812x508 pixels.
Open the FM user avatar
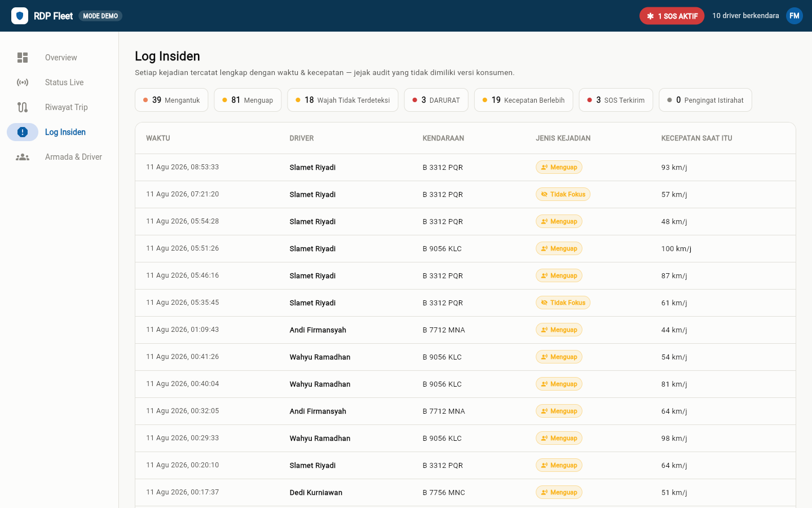[795, 16]
